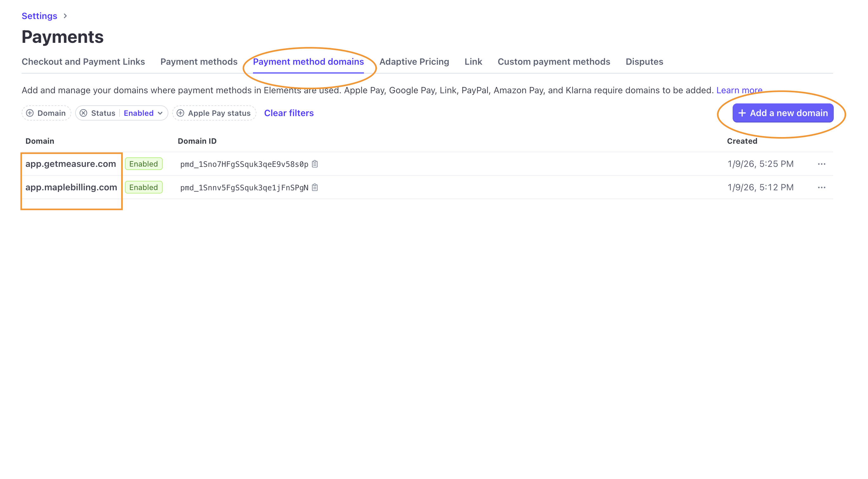
Task: Select the Custom payment methods tab
Action: [x=554, y=62]
